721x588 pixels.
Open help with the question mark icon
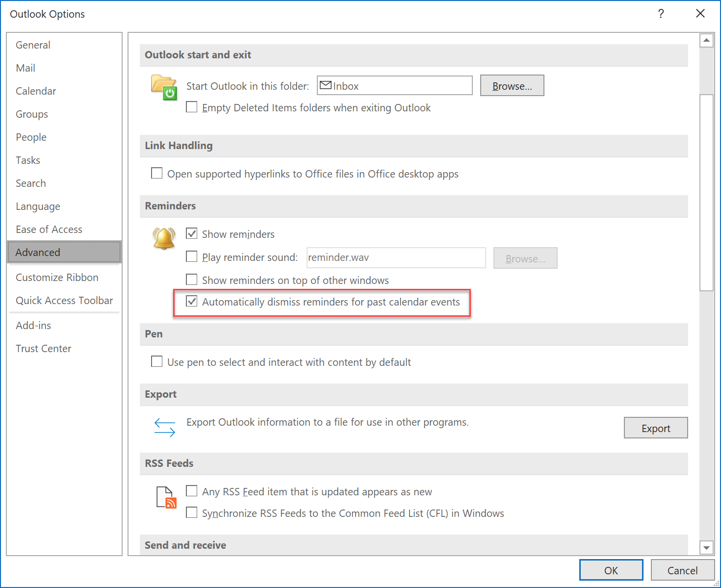(661, 14)
